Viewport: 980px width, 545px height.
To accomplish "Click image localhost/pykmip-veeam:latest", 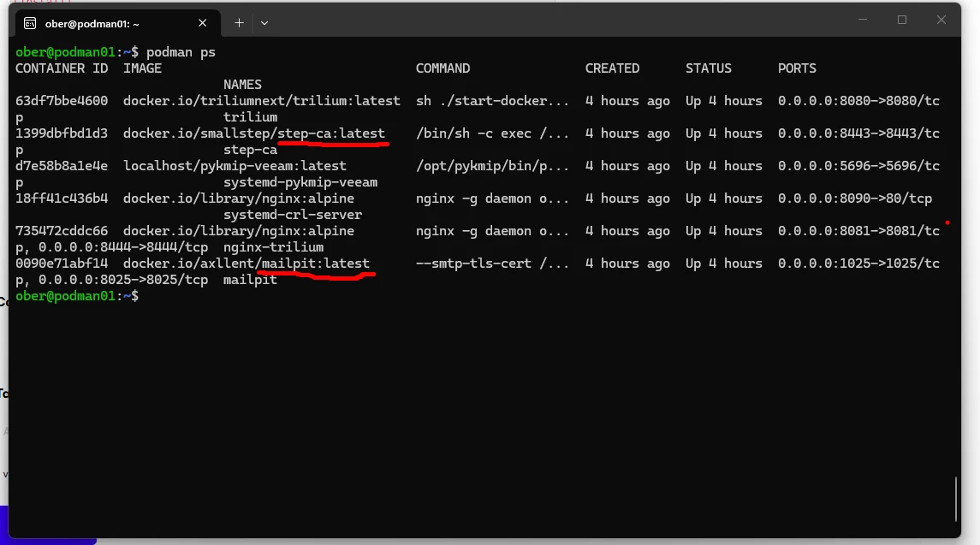I will [x=235, y=166].
